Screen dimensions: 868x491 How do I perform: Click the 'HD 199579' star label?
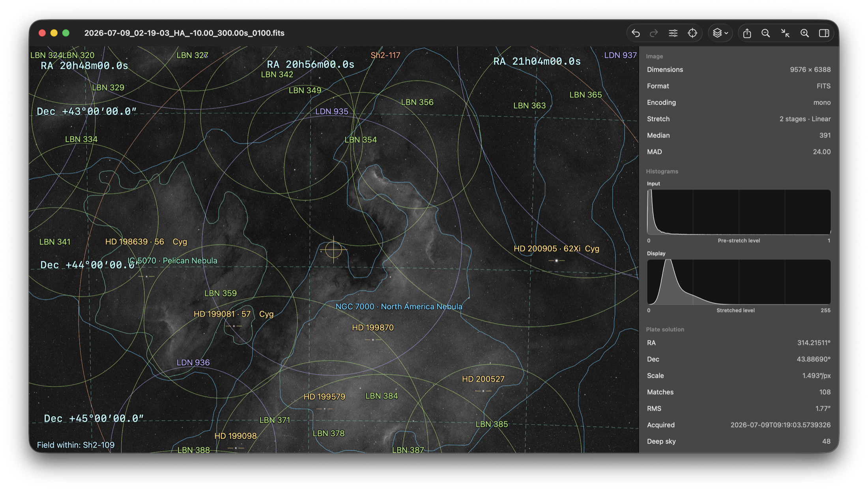(324, 397)
